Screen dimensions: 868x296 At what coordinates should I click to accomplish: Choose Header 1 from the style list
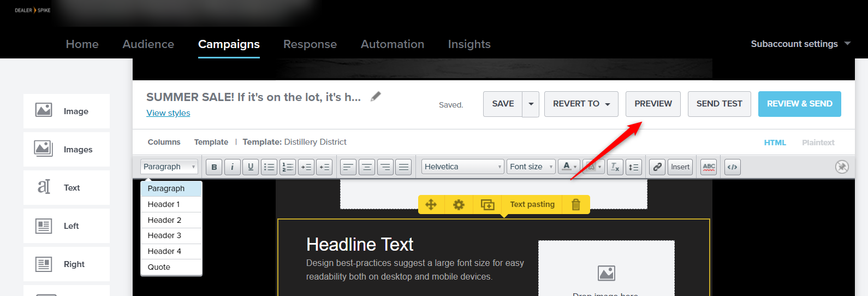tap(171, 204)
